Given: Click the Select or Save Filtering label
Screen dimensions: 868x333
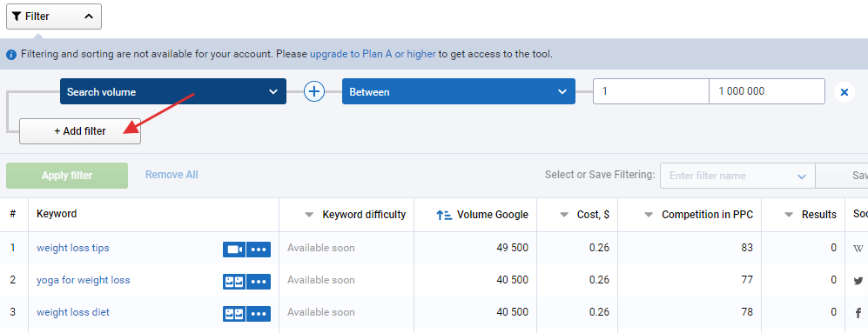Looking at the screenshot, I should (x=600, y=175).
